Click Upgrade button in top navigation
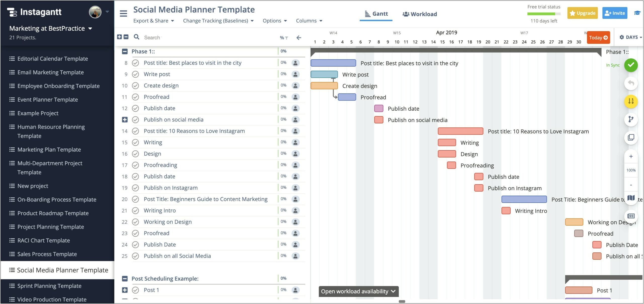This screenshot has width=644, height=304. click(583, 14)
